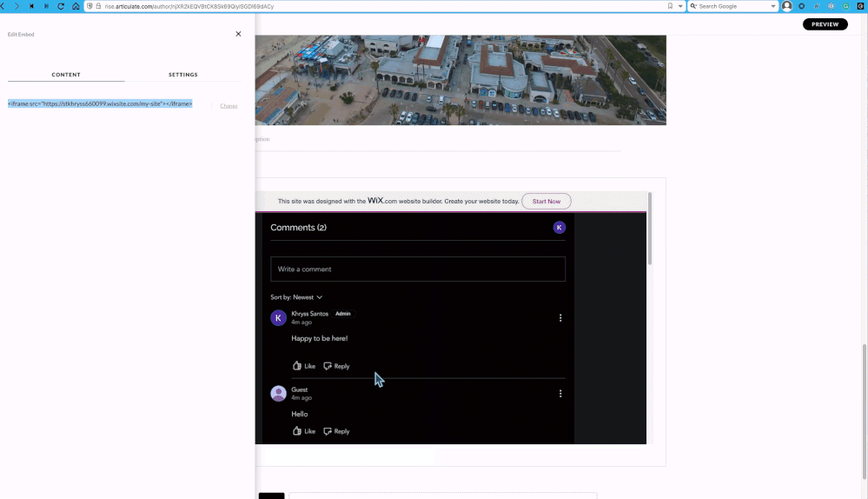Click the Write a comment field
The width and height of the screenshot is (868, 499).
(x=417, y=269)
